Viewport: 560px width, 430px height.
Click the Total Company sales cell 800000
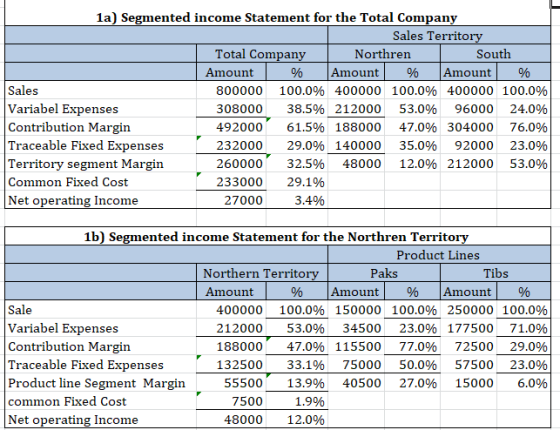231,90
